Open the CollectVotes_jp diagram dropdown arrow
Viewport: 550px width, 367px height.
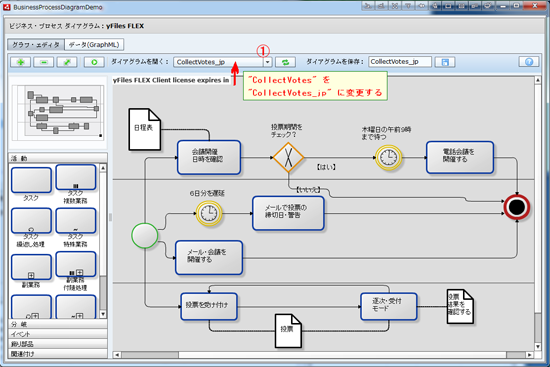[268, 62]
